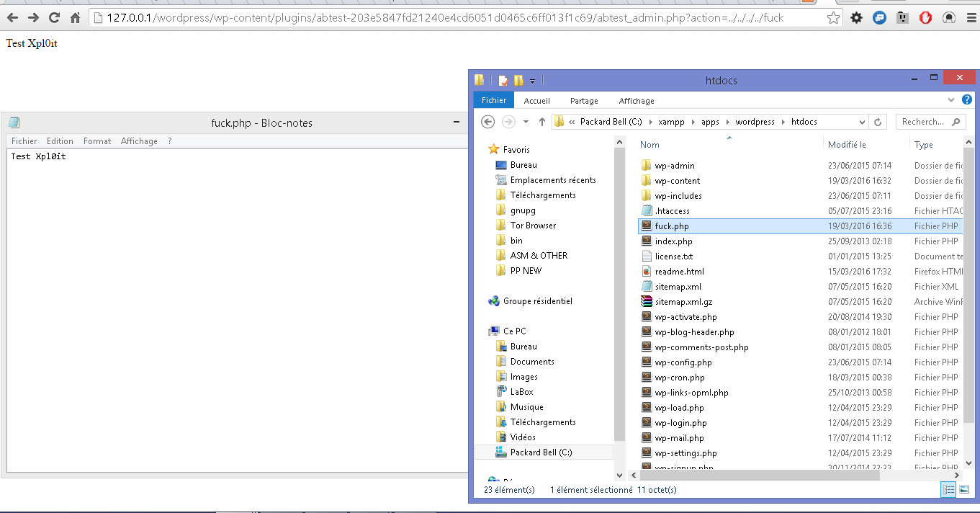Screen dimensions: 980x513
Task: Open the recent locations dropdown in Explorer
Action: click(526, 122)
